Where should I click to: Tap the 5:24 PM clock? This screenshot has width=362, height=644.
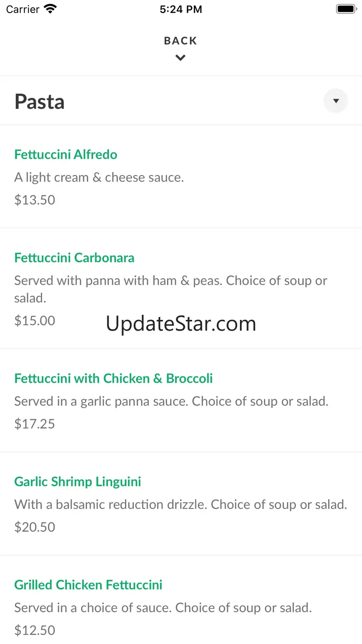tap(181, 9)
